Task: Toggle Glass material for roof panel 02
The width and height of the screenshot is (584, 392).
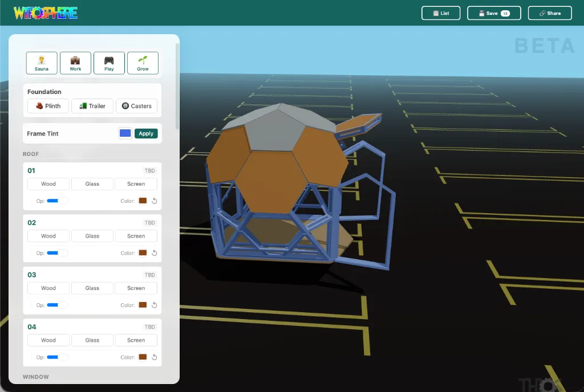Action: (x=92, y=235)
